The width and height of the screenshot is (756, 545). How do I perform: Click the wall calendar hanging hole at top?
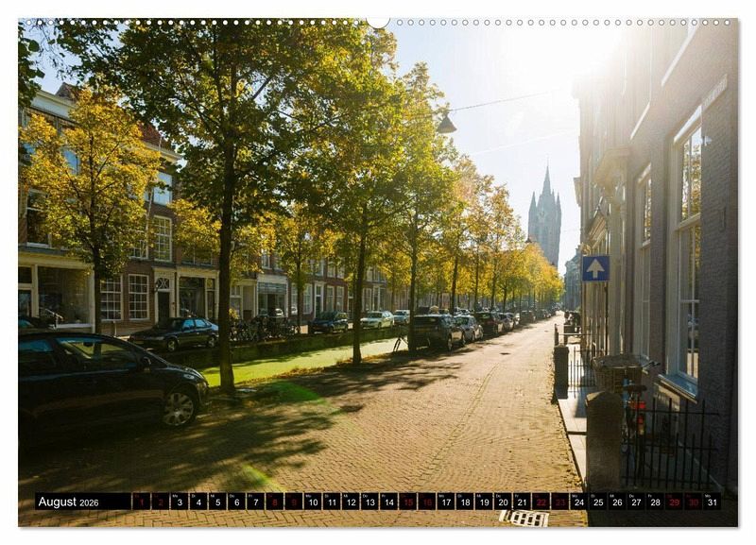pos(378,20)
